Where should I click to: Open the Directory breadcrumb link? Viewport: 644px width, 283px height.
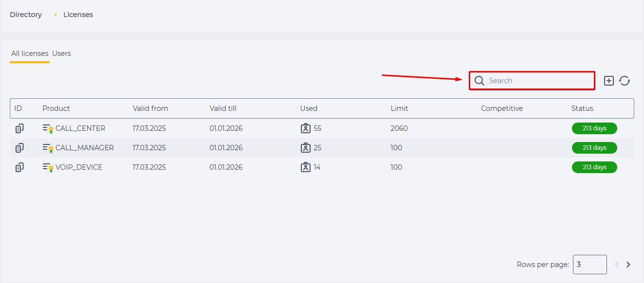tap(26, 15)
